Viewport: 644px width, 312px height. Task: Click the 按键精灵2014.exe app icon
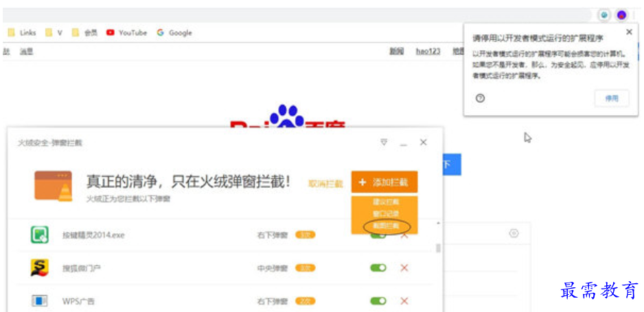click(x=40, y=235)
